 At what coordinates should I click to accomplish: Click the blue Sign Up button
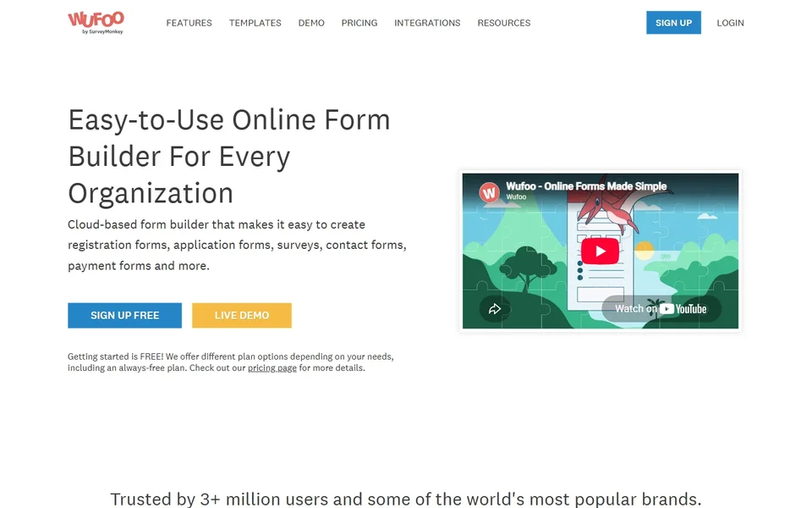(673, 23)
